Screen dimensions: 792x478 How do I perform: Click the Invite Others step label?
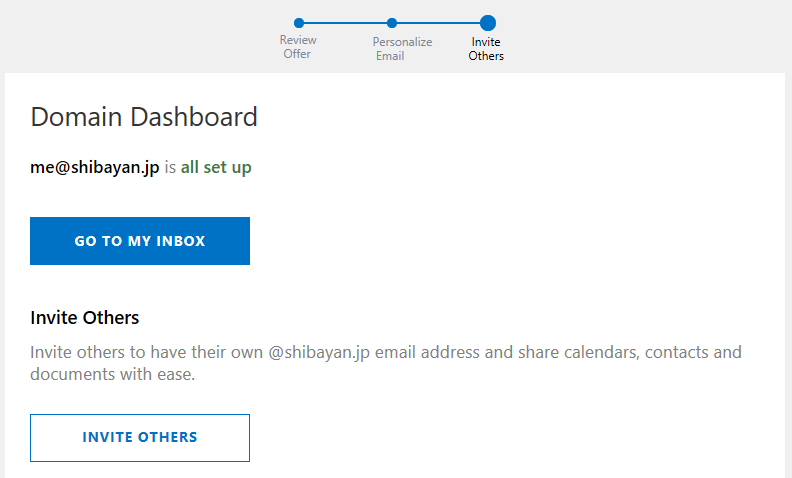(x=486, y=49)
